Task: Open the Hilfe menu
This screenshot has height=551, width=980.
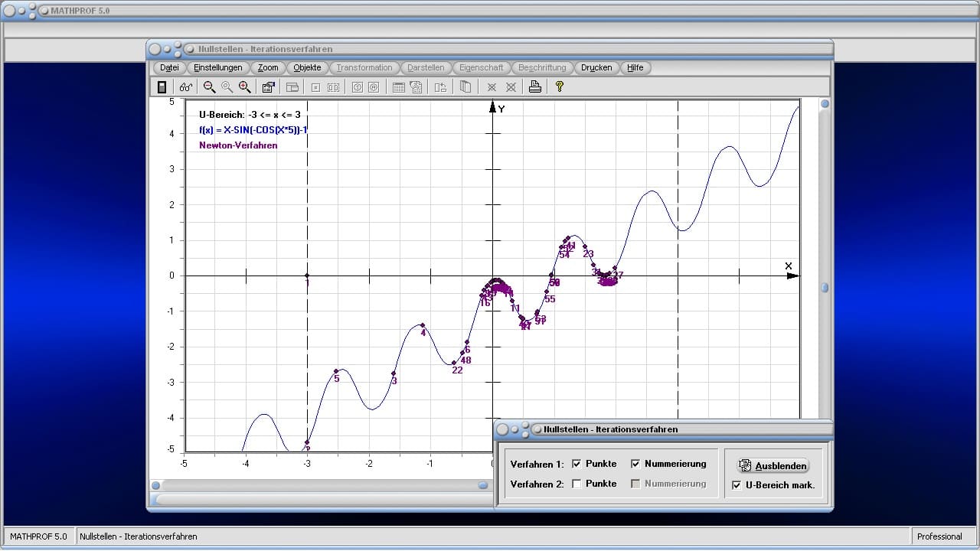Action: pyautogui.click(x=635, y=67)
